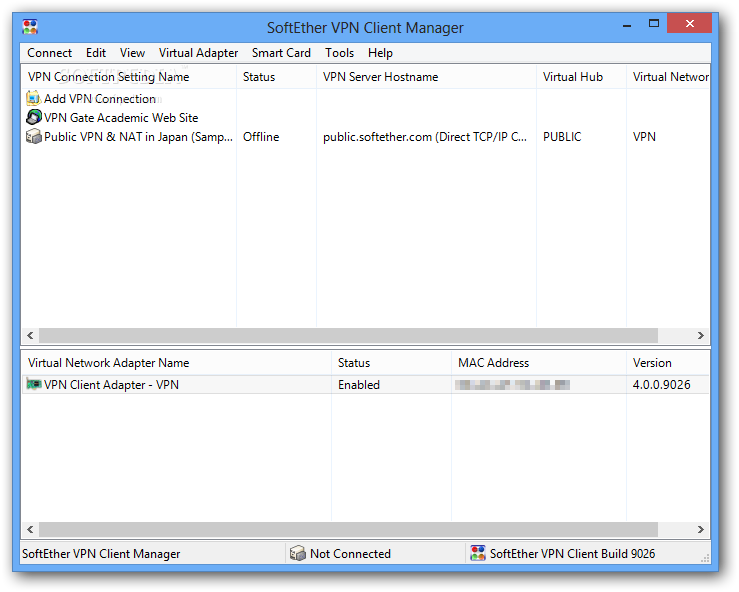The image size is (739, 592).
Task: Open the Virtual Adapter menu
Action: (x=198, y=53)
